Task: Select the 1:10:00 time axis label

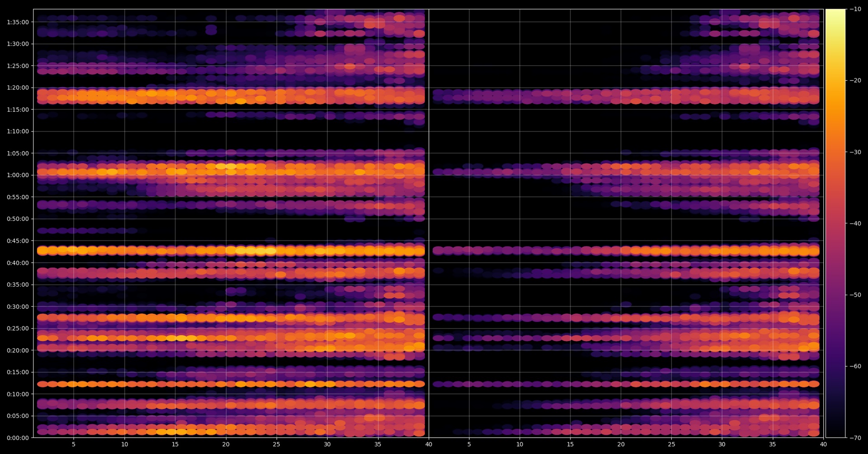Action: tap(18, 132)
